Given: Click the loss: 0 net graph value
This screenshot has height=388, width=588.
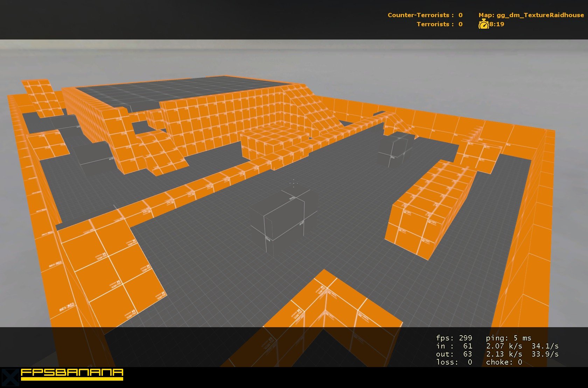Looking at the screenshot, I should click(454, 362).
